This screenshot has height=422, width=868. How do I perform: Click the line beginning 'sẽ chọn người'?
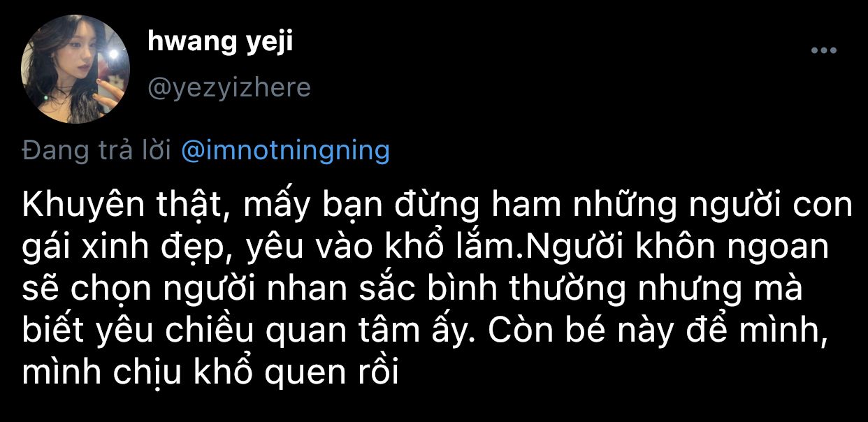point(412,293)
